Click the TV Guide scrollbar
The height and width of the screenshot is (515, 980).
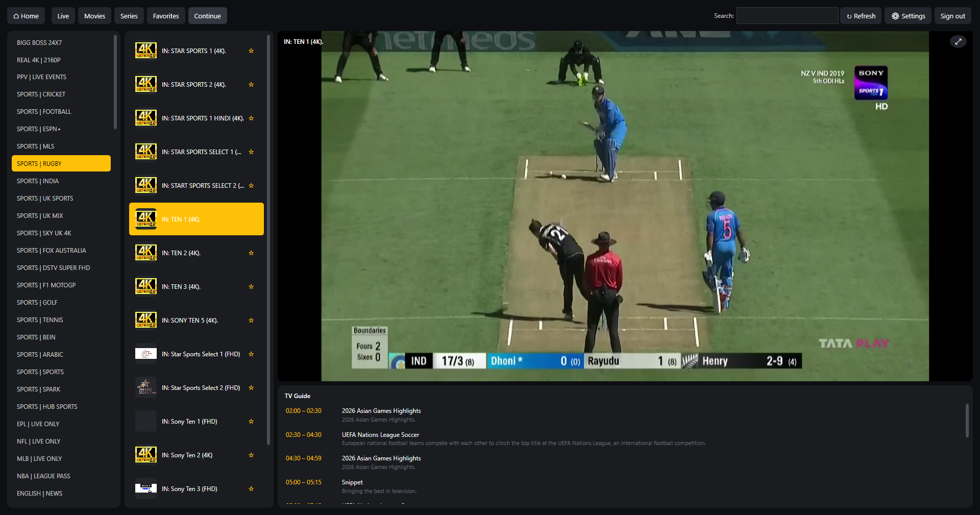pos(967,421)
